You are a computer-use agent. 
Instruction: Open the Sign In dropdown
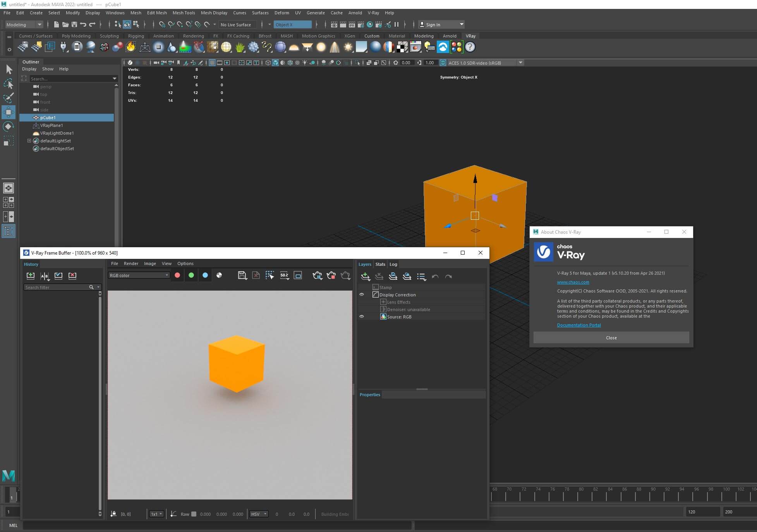tap(441, 24)
